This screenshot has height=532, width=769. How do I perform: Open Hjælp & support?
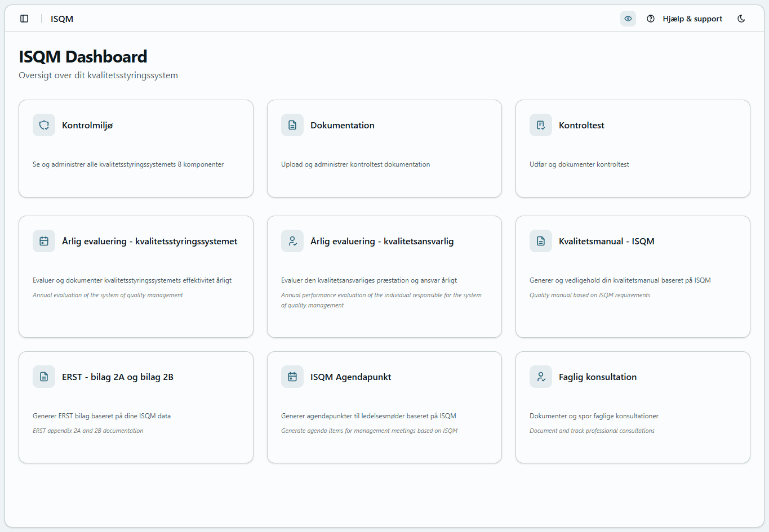(x=692, y=18)
